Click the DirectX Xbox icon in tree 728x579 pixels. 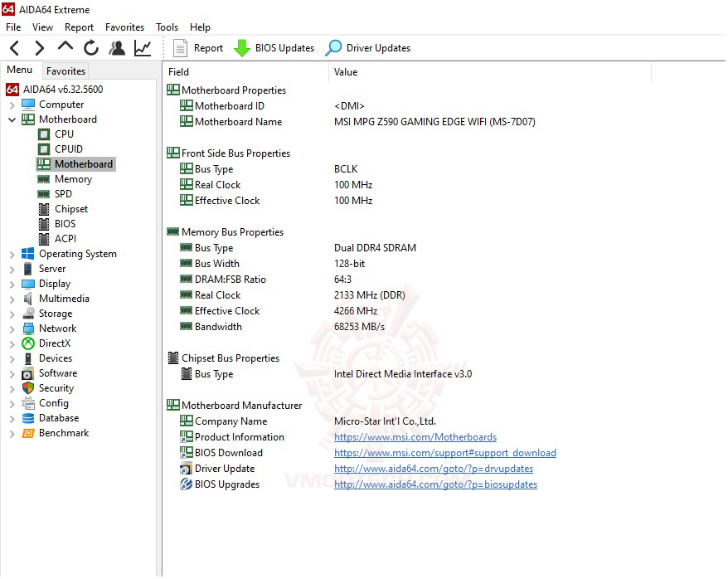[28, 343]
